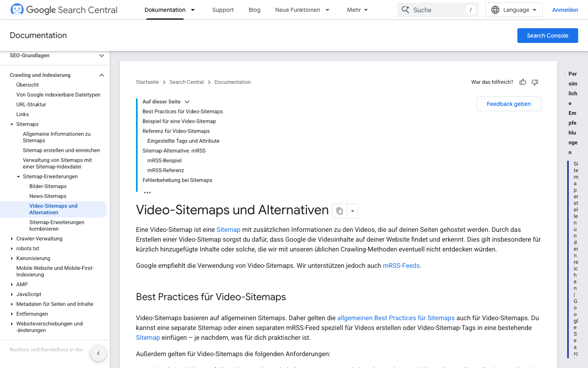Click the Feedback geben button
Viewport: 588px width, 368px height.
tap(509, 104)
